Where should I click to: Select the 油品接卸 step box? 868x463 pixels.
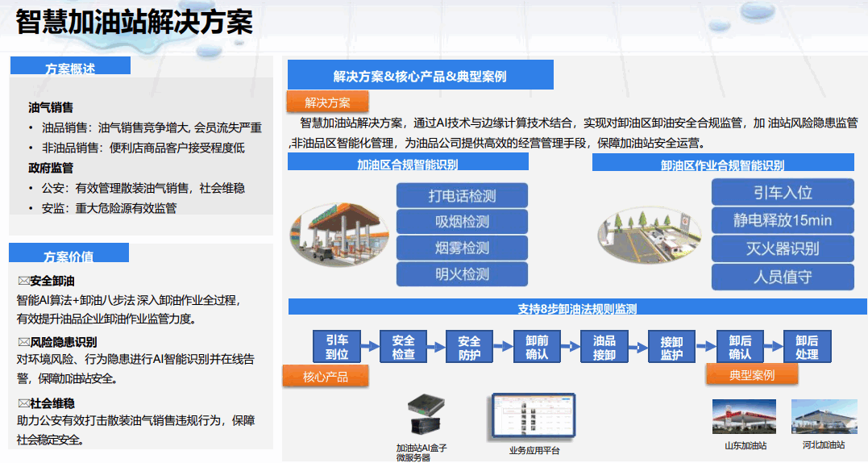[604, 348]
